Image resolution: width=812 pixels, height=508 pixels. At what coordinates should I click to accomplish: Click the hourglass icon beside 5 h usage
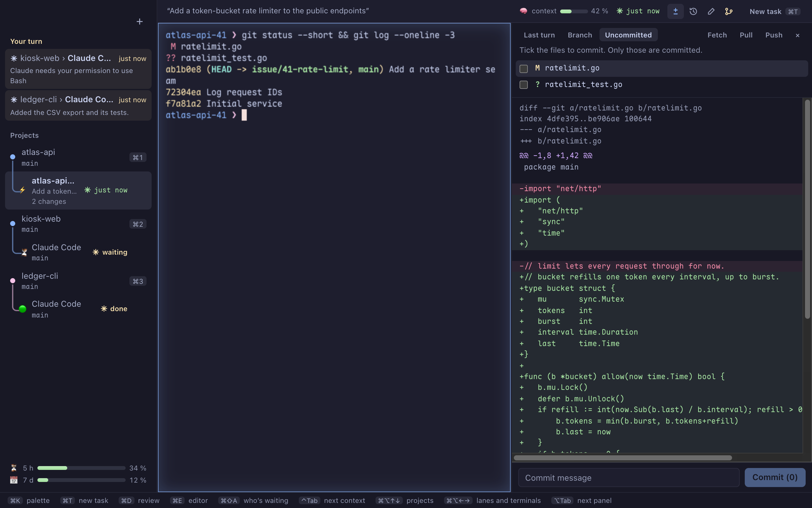(14, 468)
